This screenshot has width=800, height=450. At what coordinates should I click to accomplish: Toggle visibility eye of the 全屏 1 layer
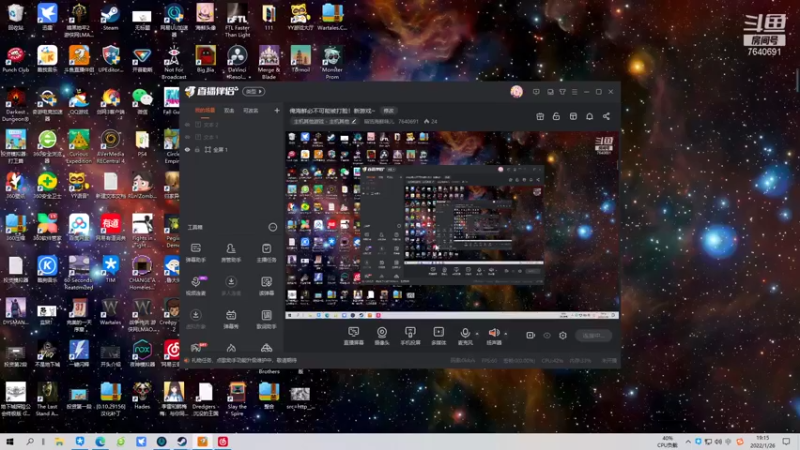(x=187, y=149)
